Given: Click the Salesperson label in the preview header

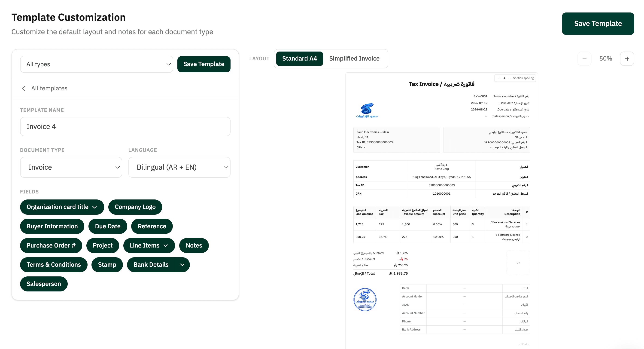Looking at the screenshot, I should pos(510,116).
